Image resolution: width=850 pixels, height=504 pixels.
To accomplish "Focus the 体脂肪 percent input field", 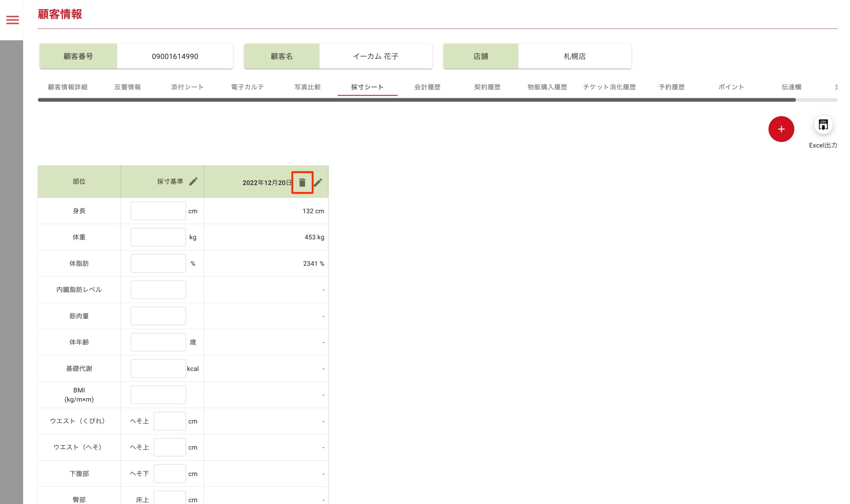I will point(158,263).
